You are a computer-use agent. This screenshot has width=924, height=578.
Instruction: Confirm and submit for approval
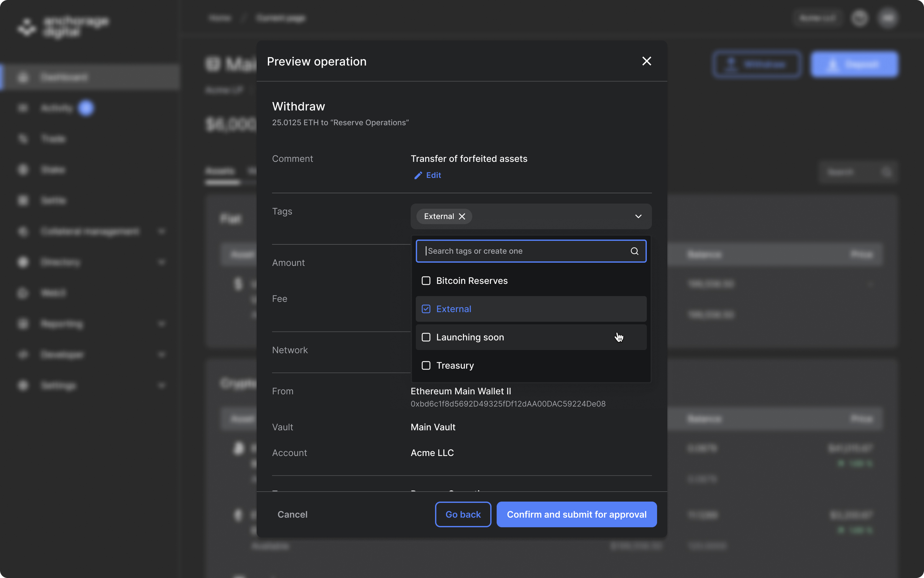coord(577,514)
